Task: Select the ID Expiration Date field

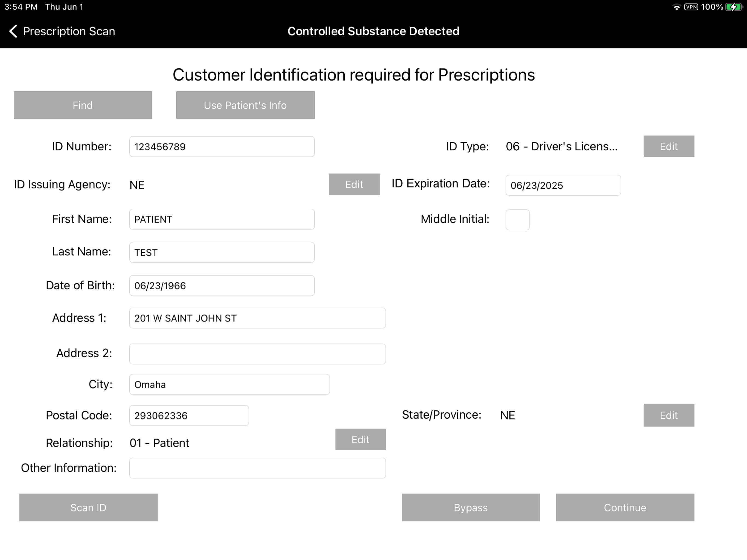Action: point(563,185)
